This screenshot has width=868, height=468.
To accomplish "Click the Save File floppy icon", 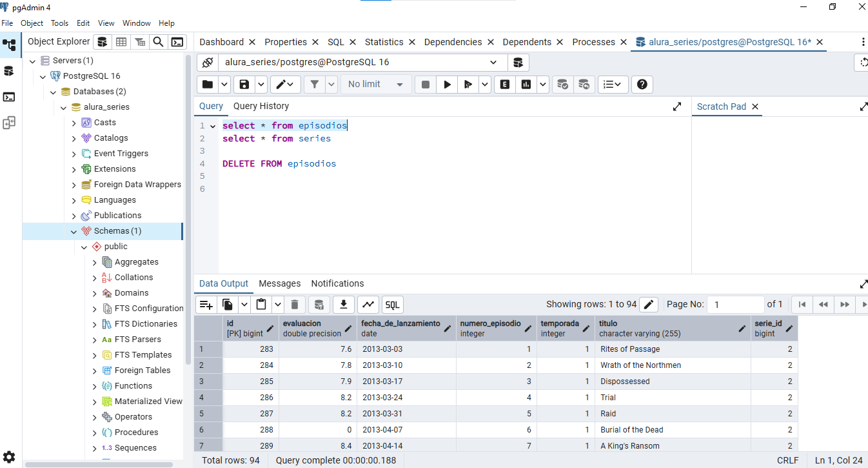I will [x=244, y=85].
